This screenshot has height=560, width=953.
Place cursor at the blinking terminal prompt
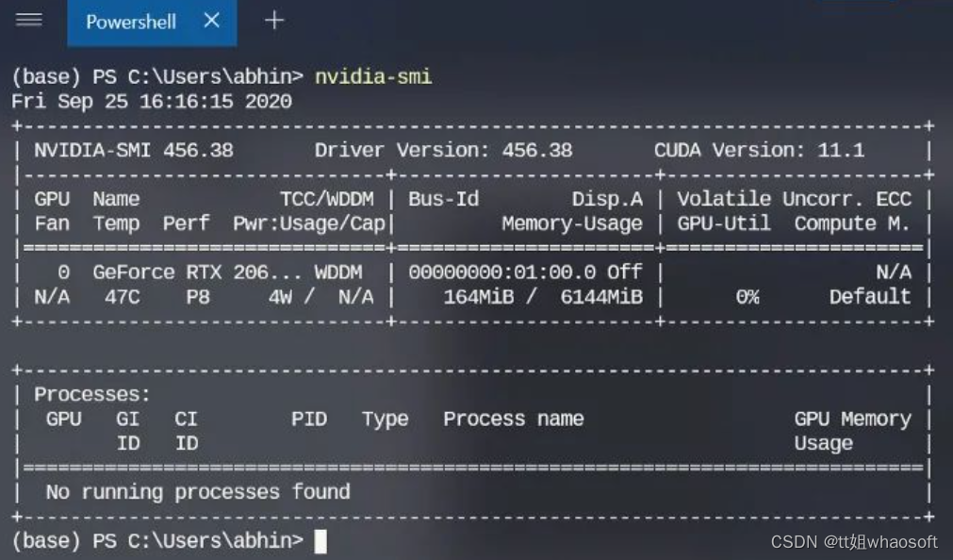(320, 542)
